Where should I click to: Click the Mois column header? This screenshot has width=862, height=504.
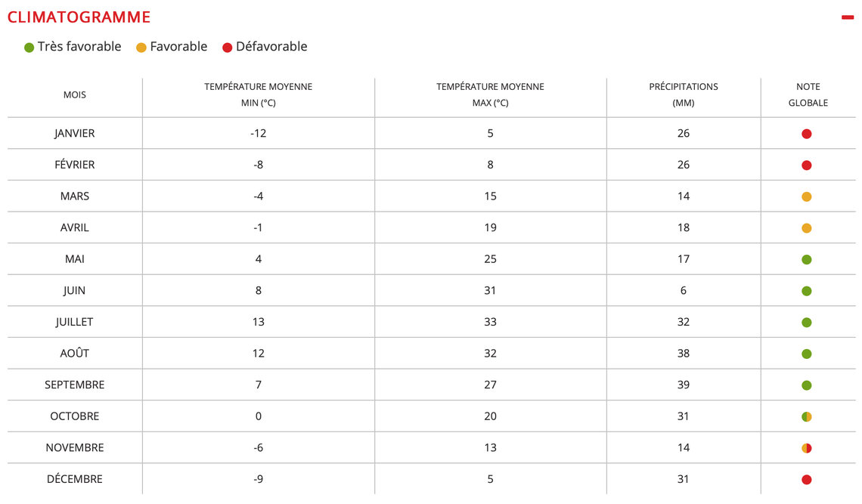coord(75,94)
